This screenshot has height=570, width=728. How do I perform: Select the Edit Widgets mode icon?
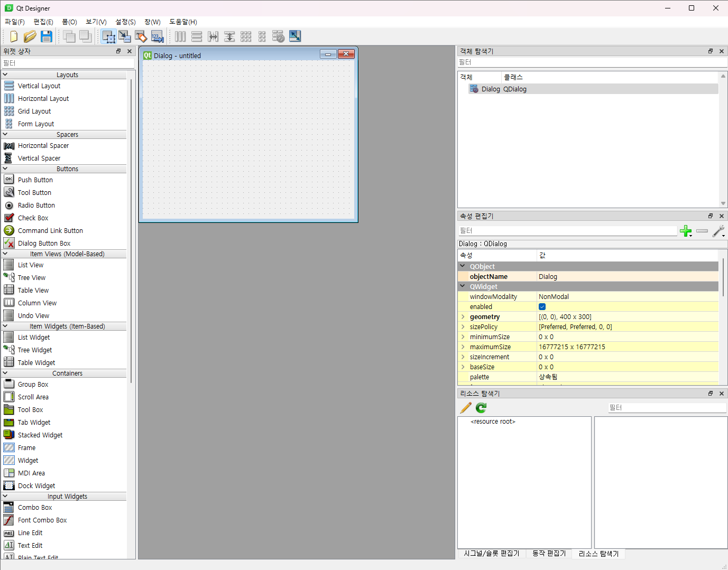coord(108,36)
